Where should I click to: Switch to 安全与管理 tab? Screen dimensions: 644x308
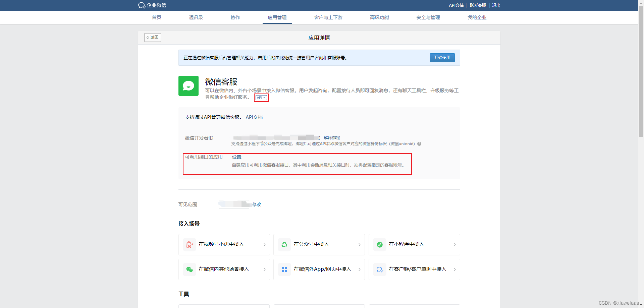tap(428, 17)
